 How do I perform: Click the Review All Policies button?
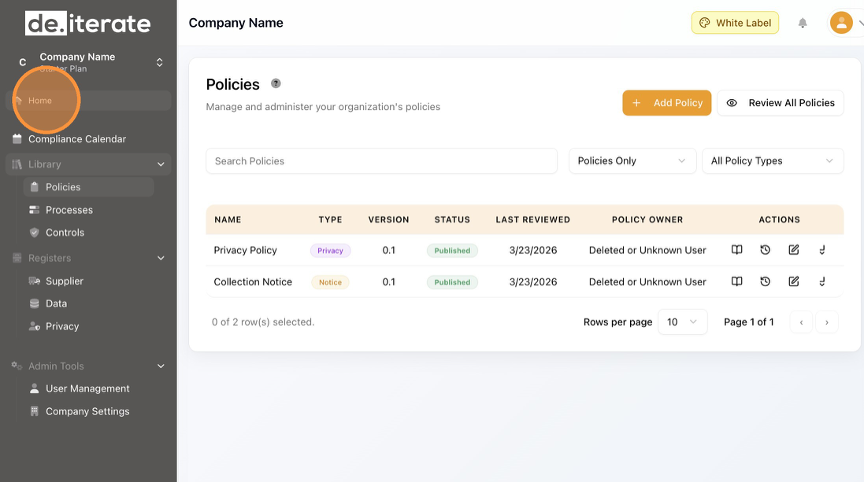tap(780, 103)
